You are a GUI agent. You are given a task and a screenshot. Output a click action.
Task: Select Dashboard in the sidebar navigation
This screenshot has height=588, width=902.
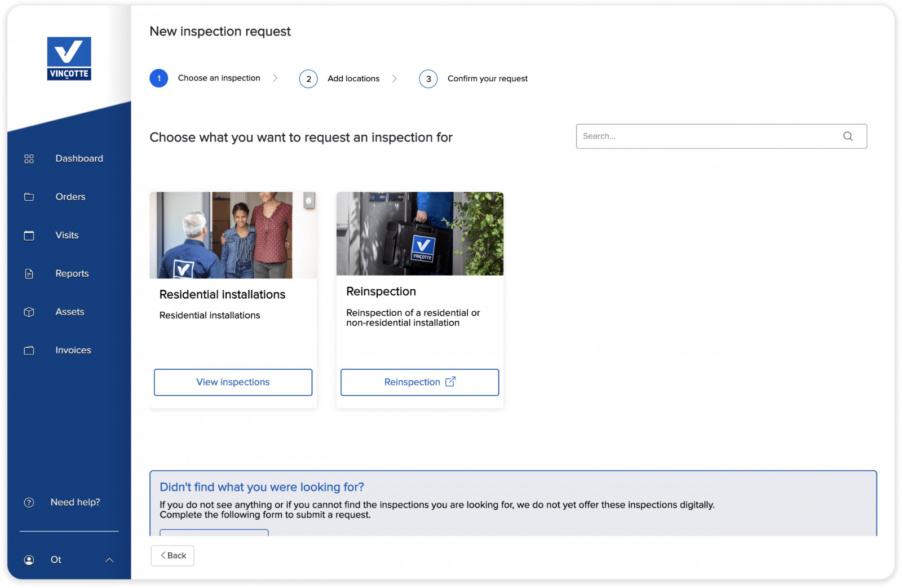pyautogui.click(x=79, y=158)
